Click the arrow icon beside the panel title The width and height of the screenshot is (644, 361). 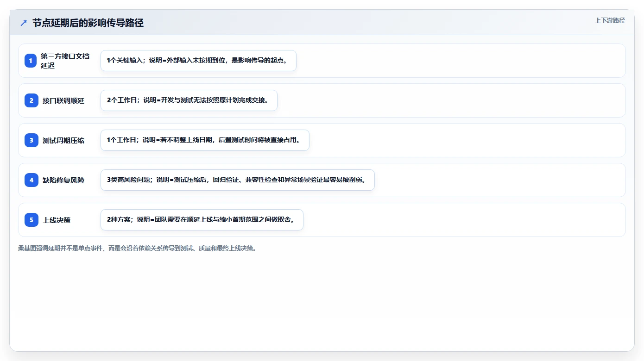pyautogui.click(x=24, y=23)
